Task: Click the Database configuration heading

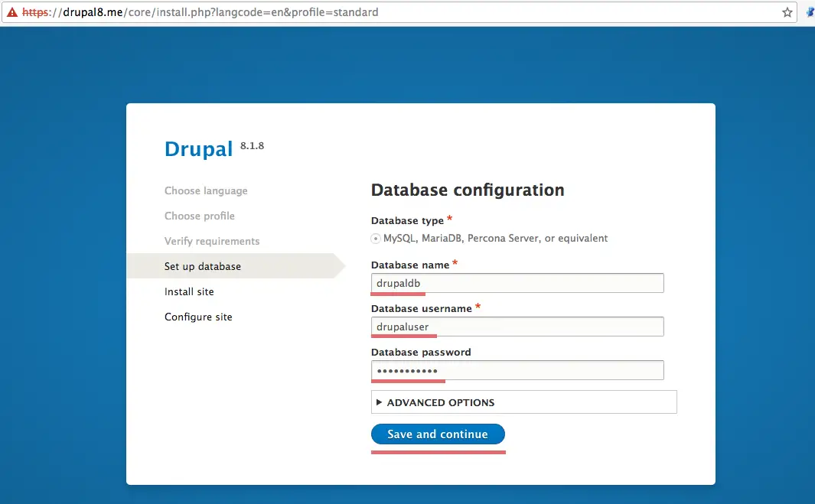Action: tap(468, 190)
